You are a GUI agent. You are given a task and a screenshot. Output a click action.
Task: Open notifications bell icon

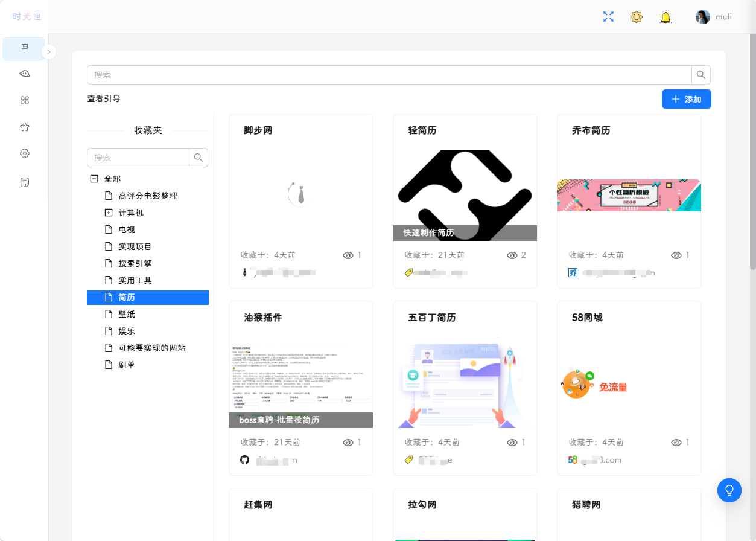pyautogui.click(x=665, y=17)
